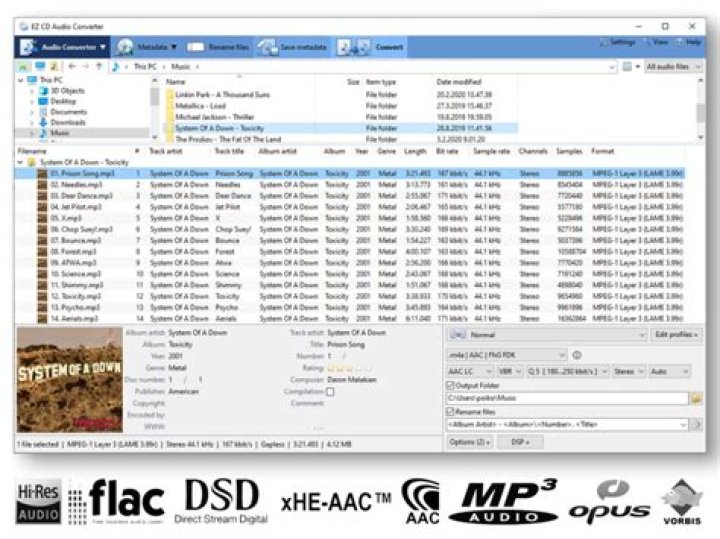
Task: Expand the address bar history dropdown
Action: pyautogui.click(x=612, y=67)
